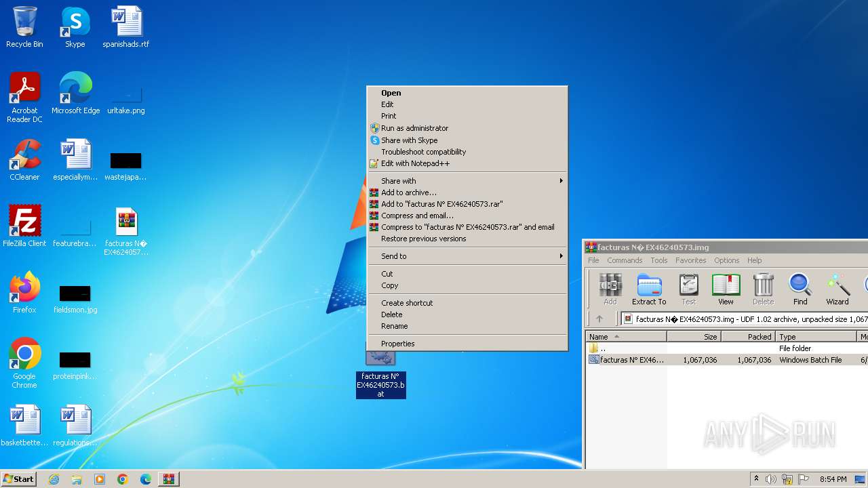Choose Compress to "facturas N° EX46240573.rar" and email
Image resolution: width=868 pixels, height=488 pixels.
tap(467, 227)
